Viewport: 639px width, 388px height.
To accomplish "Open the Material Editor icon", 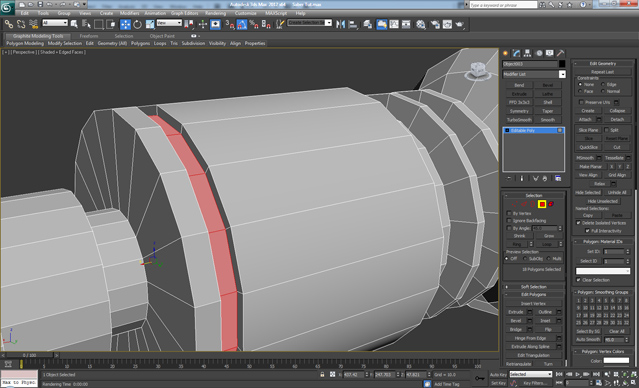I will [x=421, y=24].
